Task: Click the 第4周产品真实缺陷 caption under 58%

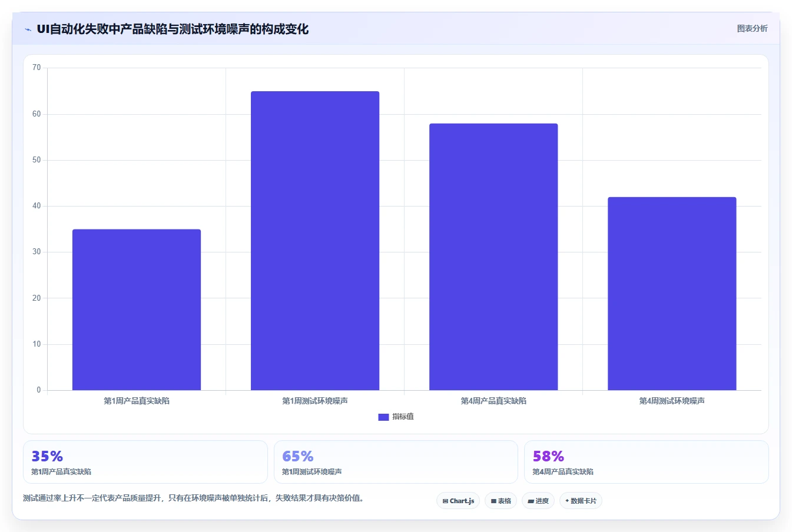Action: [x=563, y=472]
